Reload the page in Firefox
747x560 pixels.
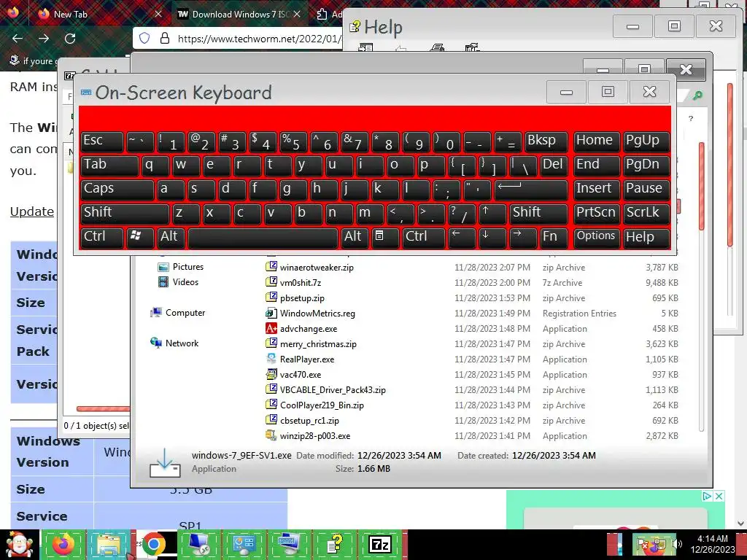tap(70, 39)
